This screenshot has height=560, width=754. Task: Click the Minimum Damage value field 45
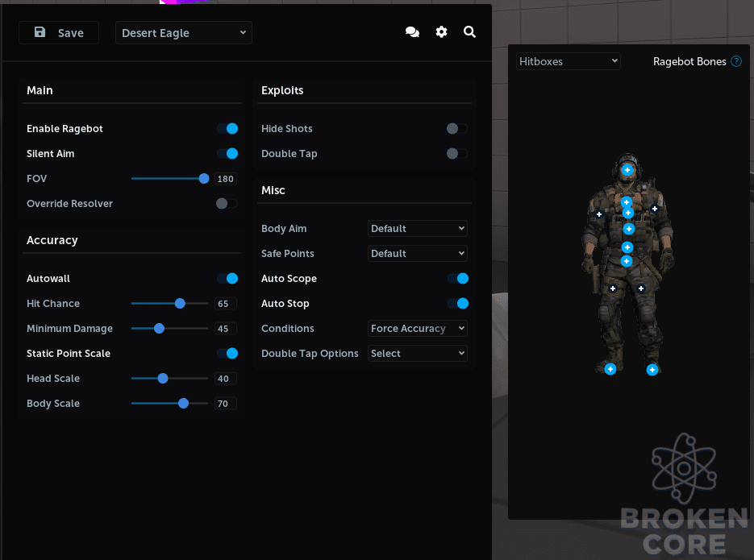[x=226, y=329]
